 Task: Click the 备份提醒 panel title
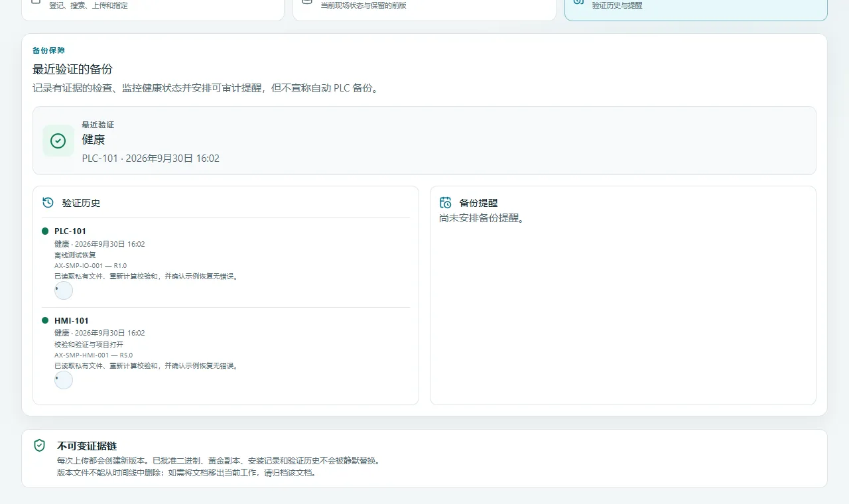[478, 203]
